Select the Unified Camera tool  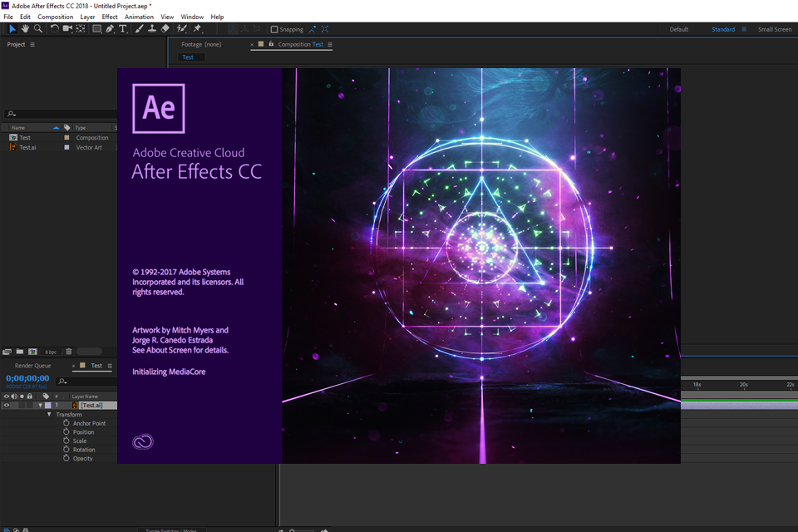pos(67,29)
